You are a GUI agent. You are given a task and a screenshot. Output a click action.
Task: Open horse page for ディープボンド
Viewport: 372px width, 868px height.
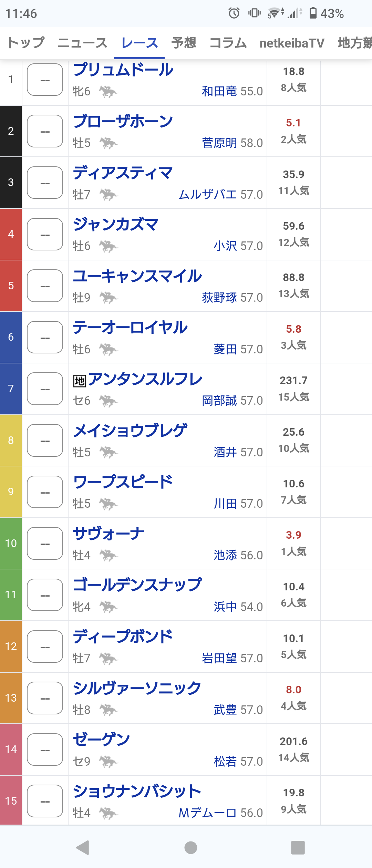point(123,637)
